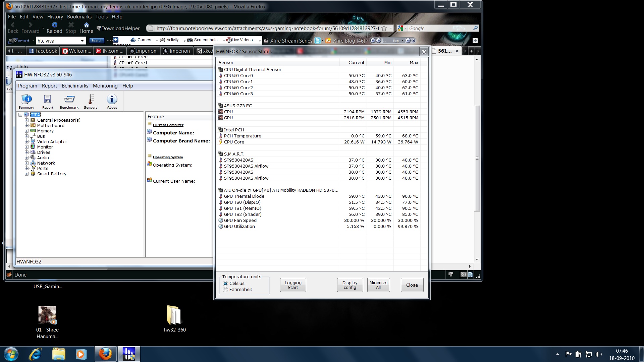Open the Sensors thermometer icon

91,102
